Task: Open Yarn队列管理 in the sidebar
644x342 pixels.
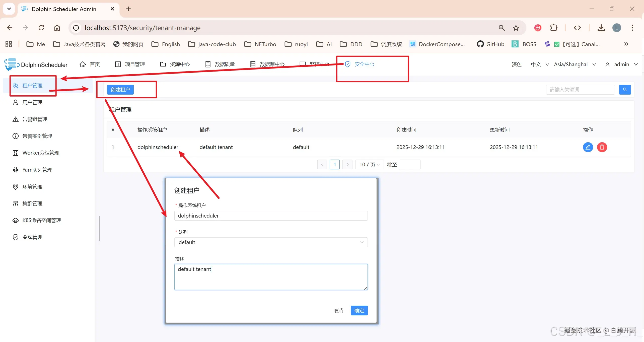Action: click(37, 170)
